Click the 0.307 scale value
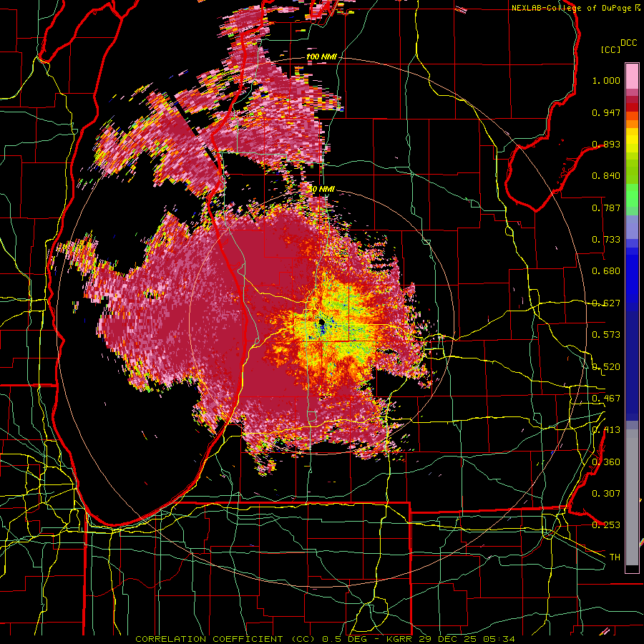Image resolution: width=644 pixels, height=644 pixels. coord(606,493)
